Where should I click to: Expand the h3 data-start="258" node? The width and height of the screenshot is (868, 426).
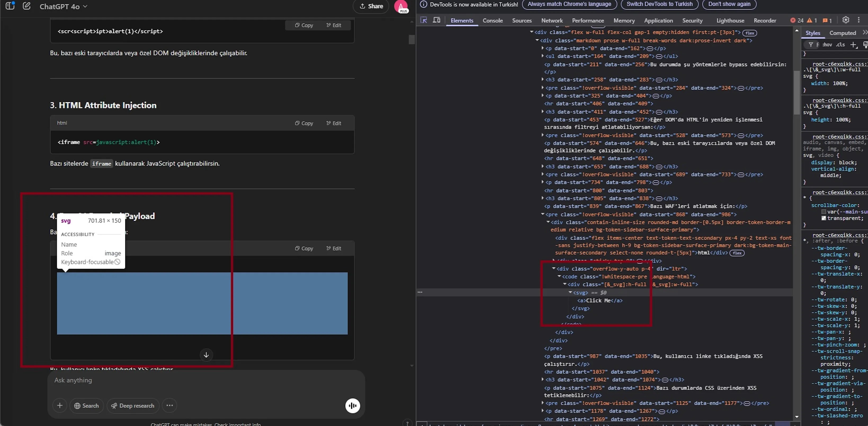pos(543,79)
